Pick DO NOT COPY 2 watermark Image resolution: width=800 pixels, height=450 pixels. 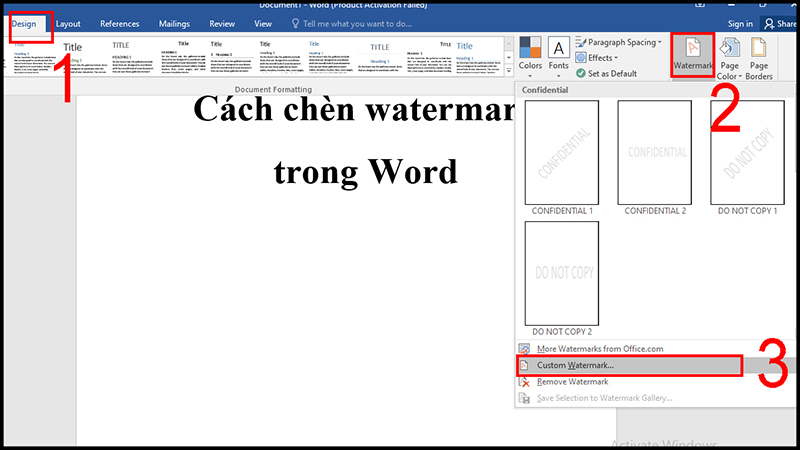click(x=561, y=273)
